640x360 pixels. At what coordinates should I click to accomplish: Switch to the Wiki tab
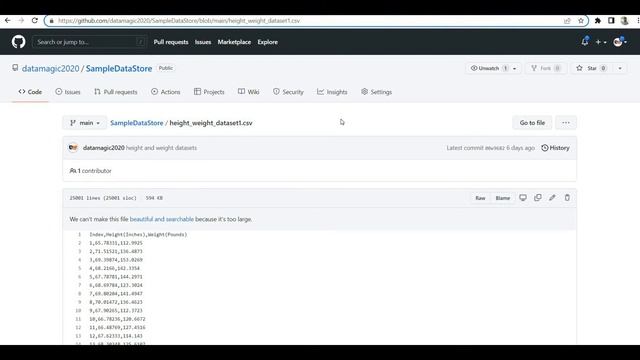click(249, 92)
